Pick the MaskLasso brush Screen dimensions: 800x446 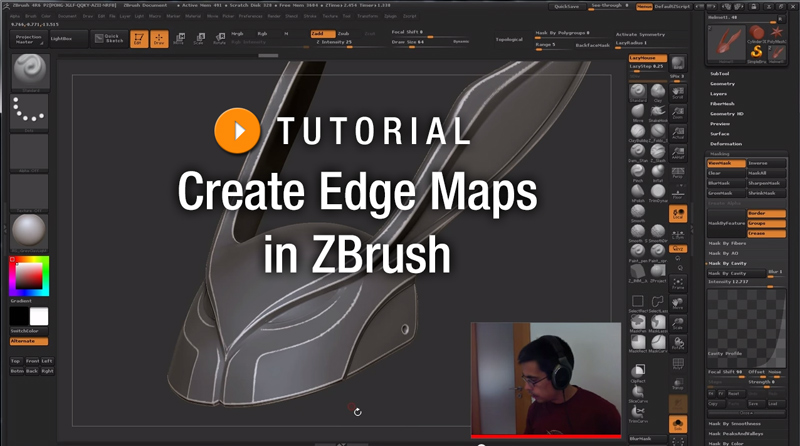658,323
